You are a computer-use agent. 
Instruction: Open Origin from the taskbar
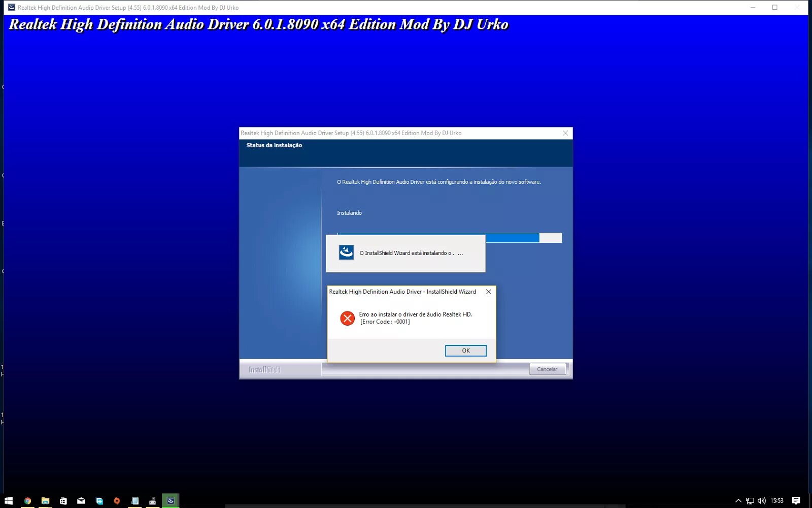(x=117, y=500)
